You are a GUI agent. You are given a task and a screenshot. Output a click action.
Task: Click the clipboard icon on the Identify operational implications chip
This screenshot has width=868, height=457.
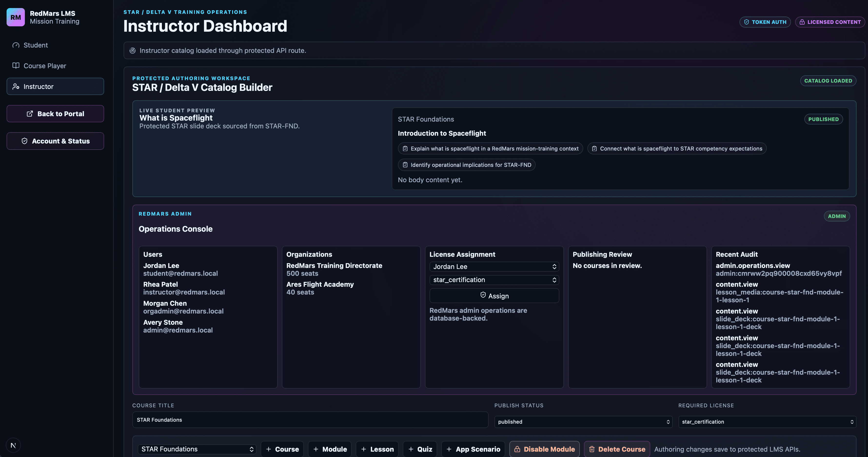[x=405, y=165]
